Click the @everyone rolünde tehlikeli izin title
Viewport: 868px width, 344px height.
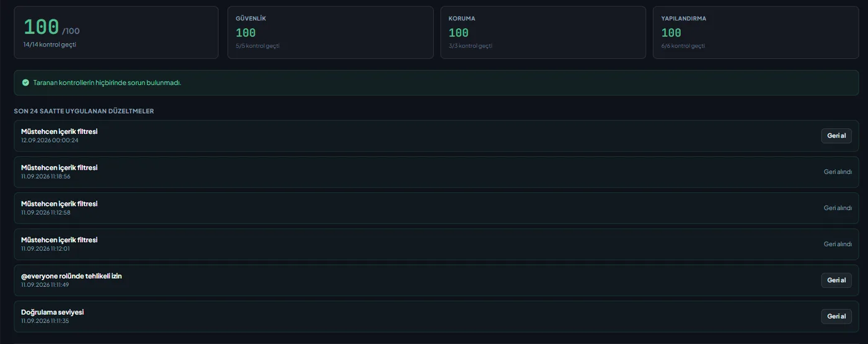(x=71, y=276)
